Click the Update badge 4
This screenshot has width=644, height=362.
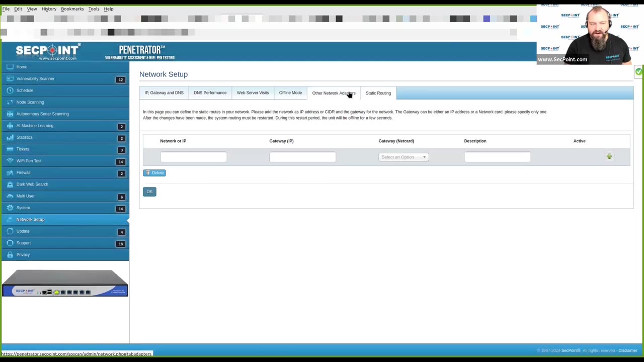tap(121, 232)
